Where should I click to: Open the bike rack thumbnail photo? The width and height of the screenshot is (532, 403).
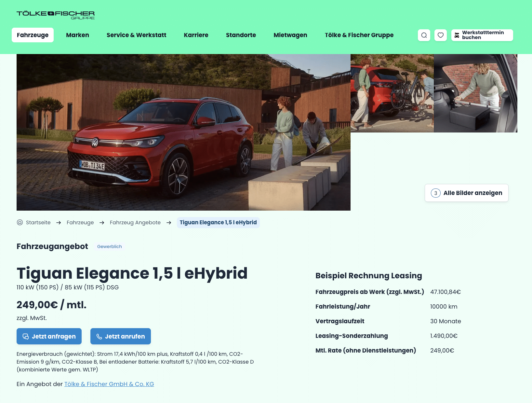coord(392,93)
